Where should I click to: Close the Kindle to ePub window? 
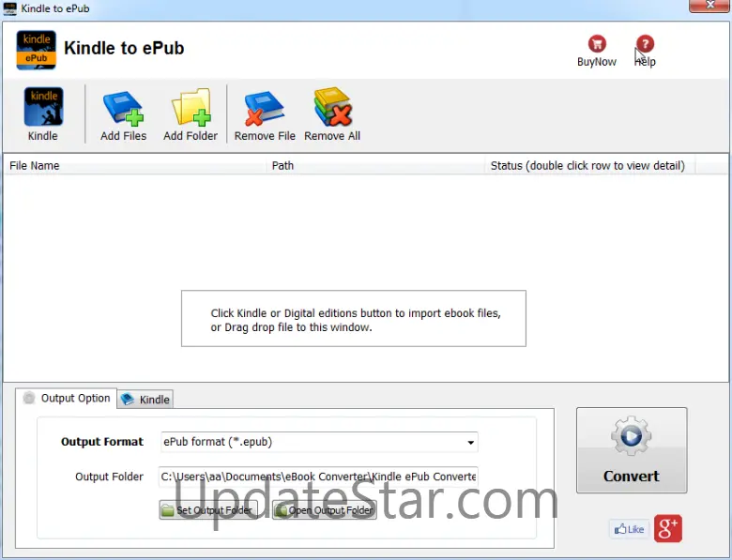[x=709, y=5]
